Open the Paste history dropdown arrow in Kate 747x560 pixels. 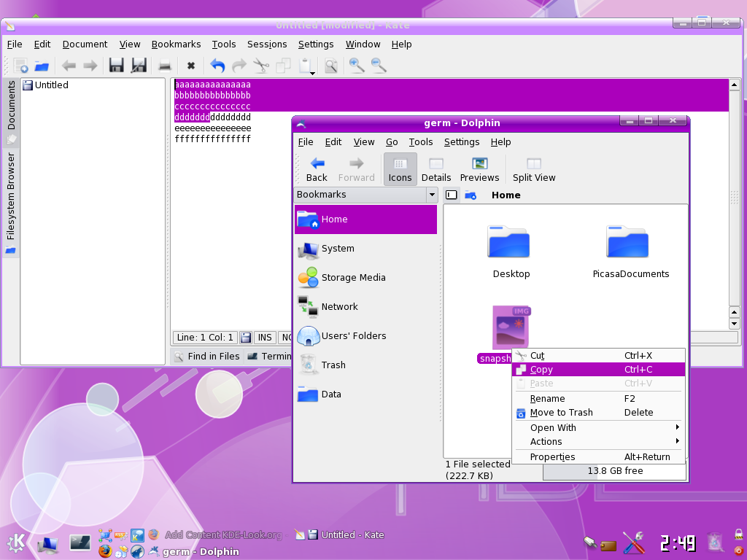[312, 74]
